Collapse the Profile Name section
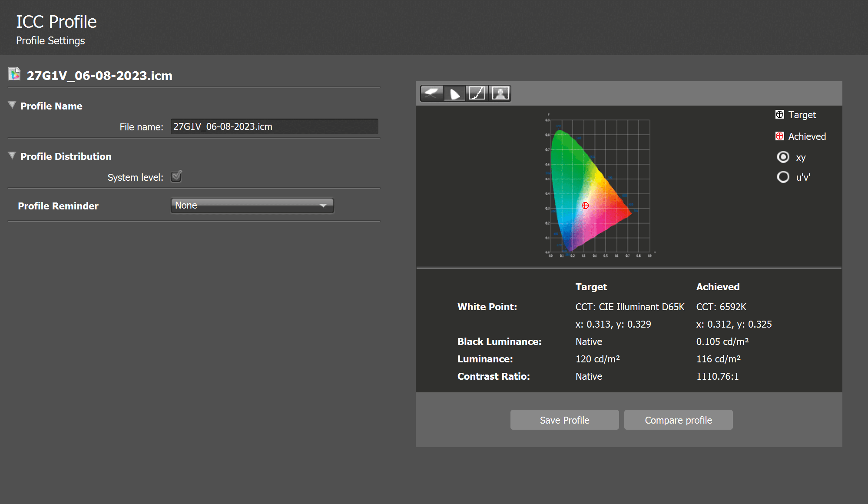Screen dimensions: 868x504 coord(12,106)
